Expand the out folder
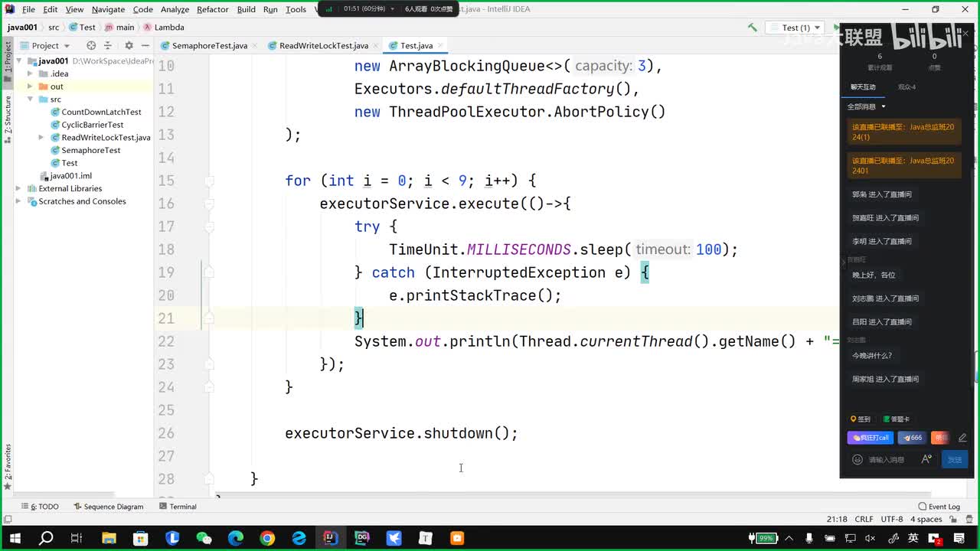Screen dimensions: 980x551 click(30, 86)
